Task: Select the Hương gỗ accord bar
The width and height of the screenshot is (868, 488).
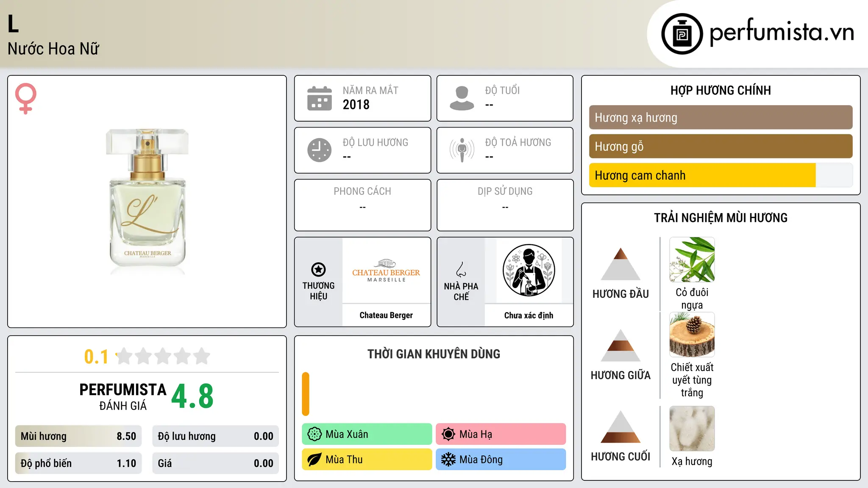Action: click(x=721, y=146)
